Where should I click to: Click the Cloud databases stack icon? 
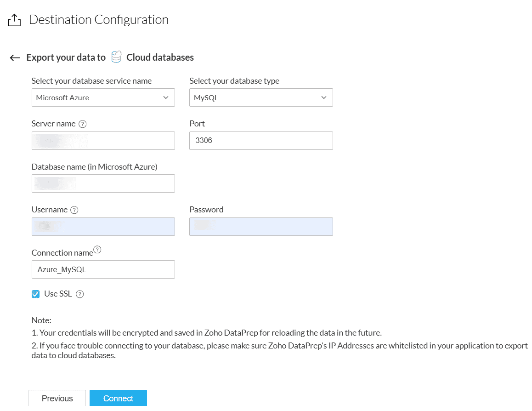(x=117, y=57)
